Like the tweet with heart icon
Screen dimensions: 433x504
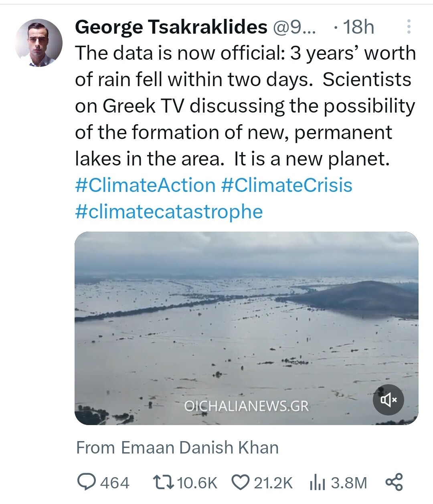point(241,482)
